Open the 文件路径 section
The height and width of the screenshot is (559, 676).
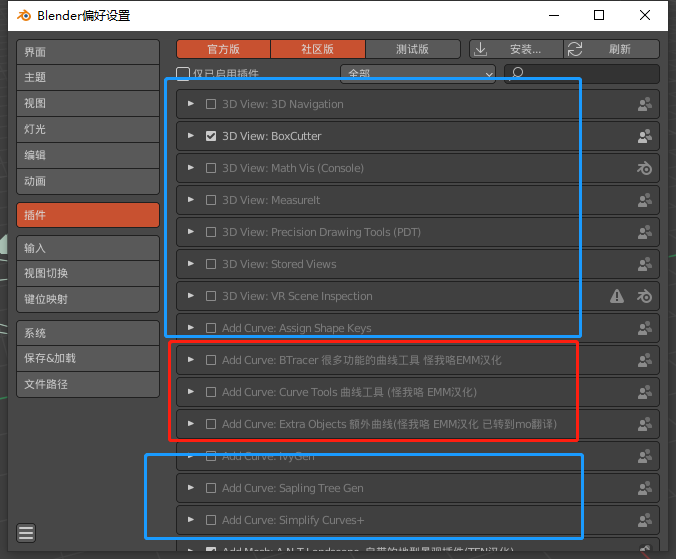coord(88,384)
